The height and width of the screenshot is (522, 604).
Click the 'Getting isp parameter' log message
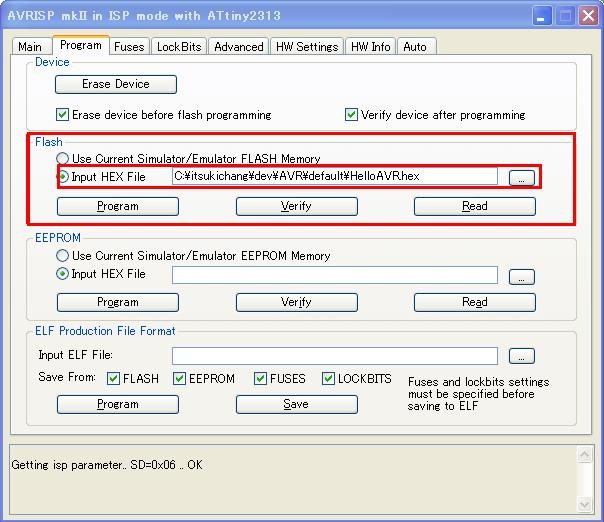107,465
